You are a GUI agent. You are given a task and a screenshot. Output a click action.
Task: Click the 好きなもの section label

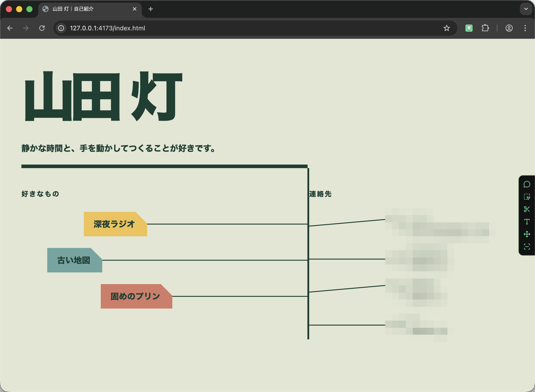coord(40,194)
